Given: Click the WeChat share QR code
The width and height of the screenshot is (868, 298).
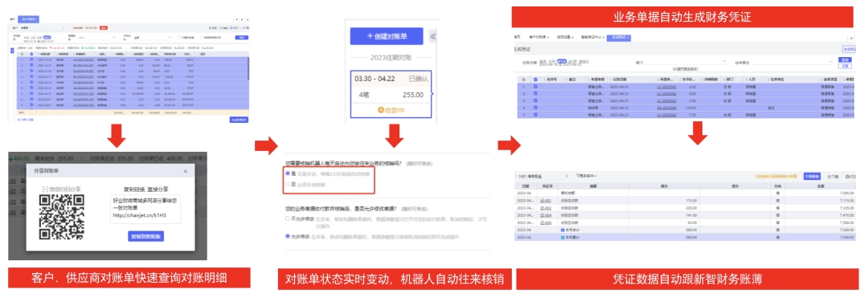Looking at the screenshot, I should pyautogui.click(x=61, y=217).
